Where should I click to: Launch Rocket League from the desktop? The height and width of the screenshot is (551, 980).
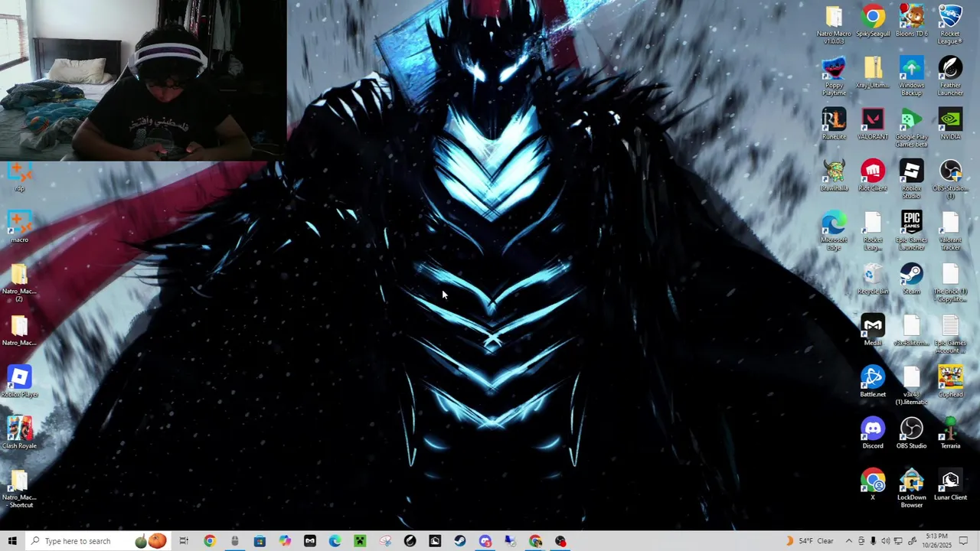950,24
